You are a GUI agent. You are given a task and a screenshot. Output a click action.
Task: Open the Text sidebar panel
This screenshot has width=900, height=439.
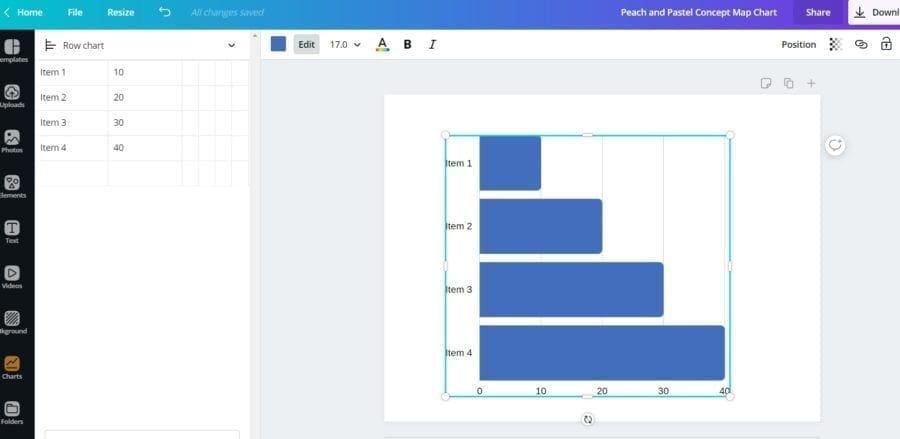12,232
